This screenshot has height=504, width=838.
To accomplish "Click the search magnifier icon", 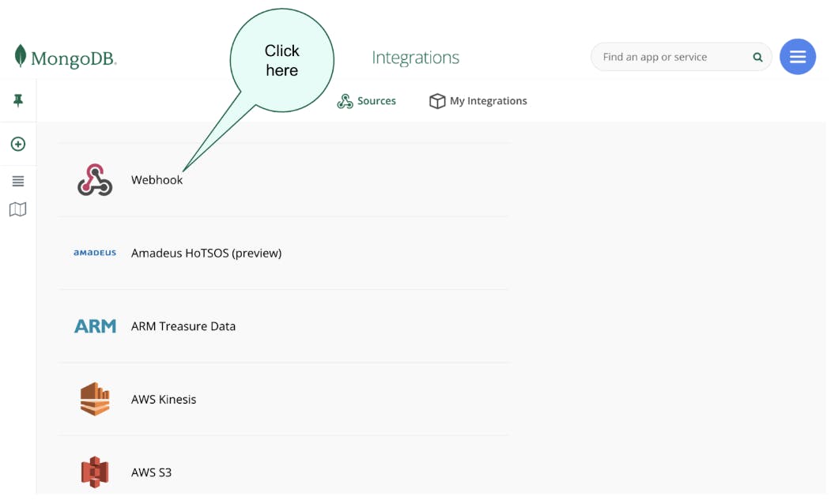I will [x=757, y=58].
